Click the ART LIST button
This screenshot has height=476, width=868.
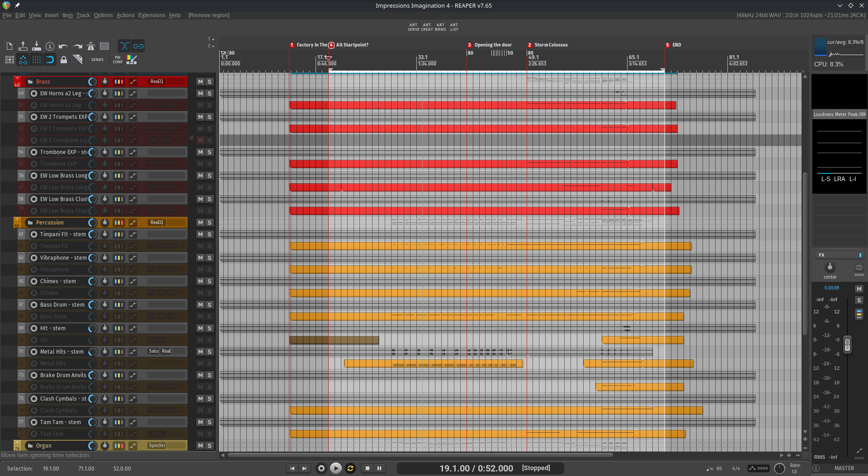click(454, 27)
